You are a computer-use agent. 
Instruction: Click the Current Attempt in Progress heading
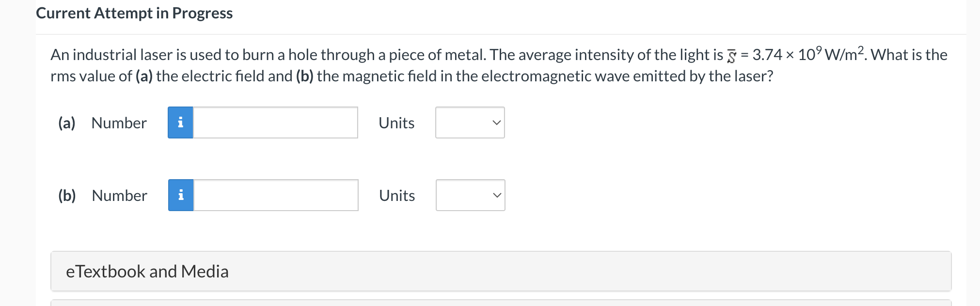tap(134, 13)
